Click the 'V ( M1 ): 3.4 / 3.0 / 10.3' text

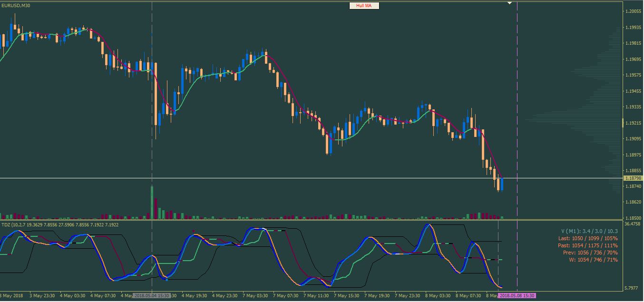pyautogui.click(x=589, y=231)
